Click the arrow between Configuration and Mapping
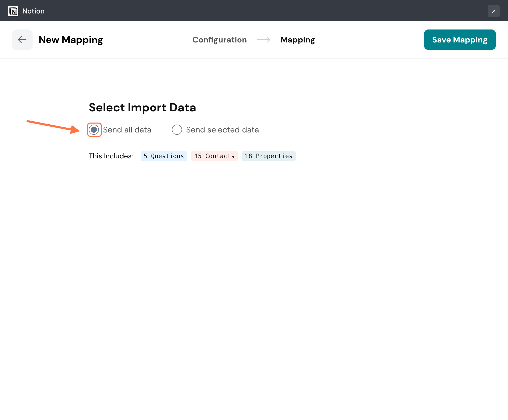This screenshot has height=420, width=508. click(x=264, y=40)
